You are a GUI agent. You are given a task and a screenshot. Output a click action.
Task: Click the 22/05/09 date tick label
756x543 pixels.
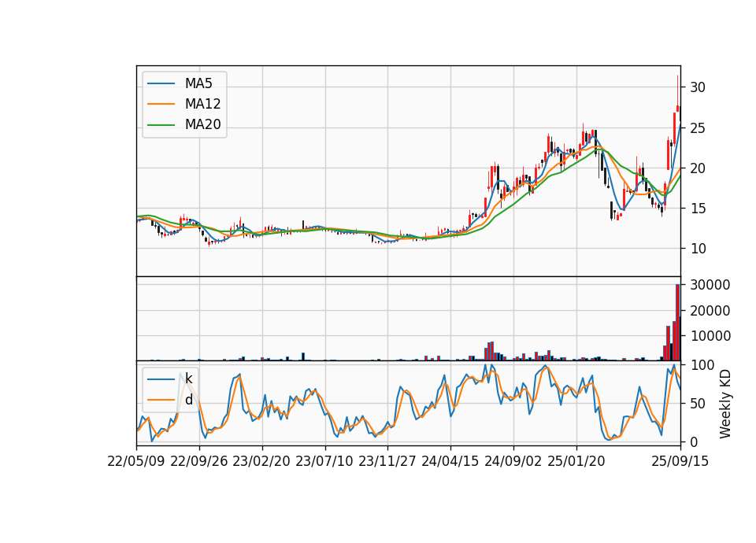pyautogui.click(x=136, y=461)
